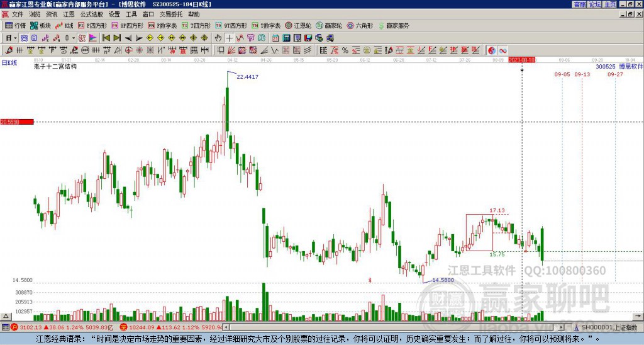Open the 客服 customer service link
The image size is (644, 345).
tap(579, 4)
